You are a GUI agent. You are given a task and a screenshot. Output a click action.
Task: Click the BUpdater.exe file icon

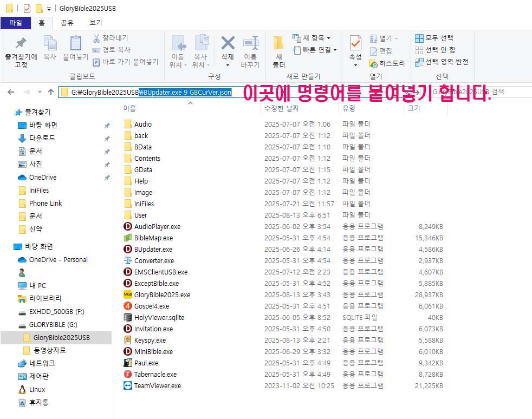click(127, 249)
